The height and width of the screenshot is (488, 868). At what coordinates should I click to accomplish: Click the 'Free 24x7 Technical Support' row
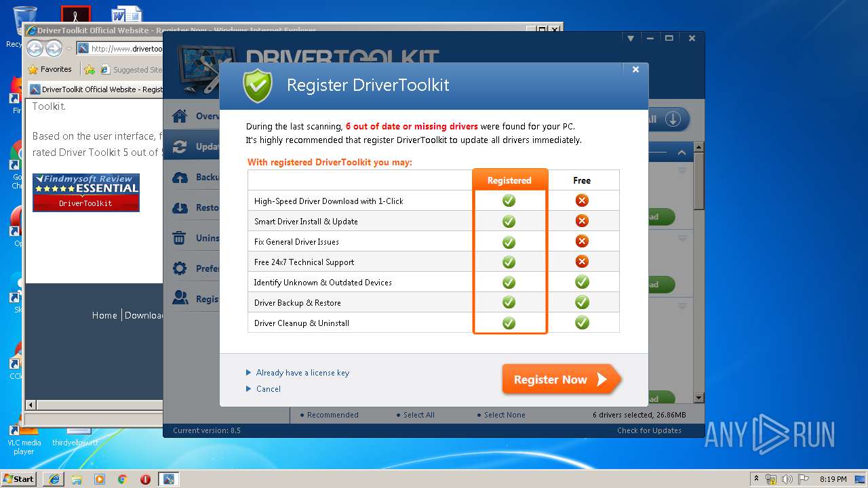point(433,262)
